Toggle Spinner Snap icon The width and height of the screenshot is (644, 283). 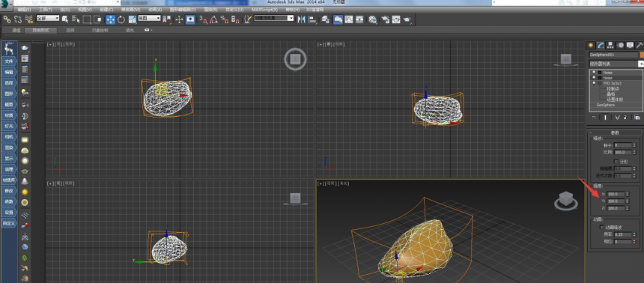click(235, 19)
